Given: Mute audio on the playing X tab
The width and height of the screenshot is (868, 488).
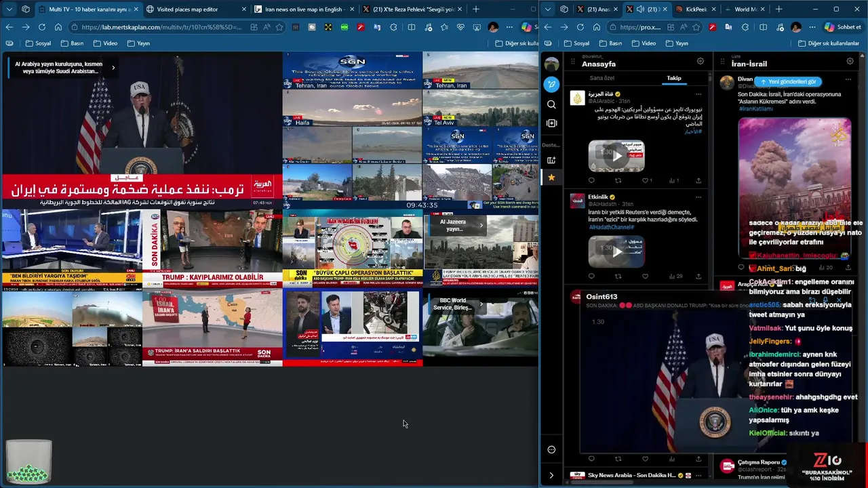Looking at the screenshot, I should [640, 9].
